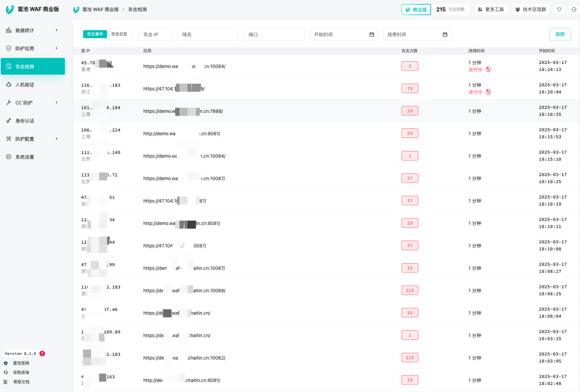Image resolution: width=580 pixels, height=392 pixels.
Task: Click the URL ending chaitin.cn:10082/
Action: pyautogui.click(x=184, y=358)
